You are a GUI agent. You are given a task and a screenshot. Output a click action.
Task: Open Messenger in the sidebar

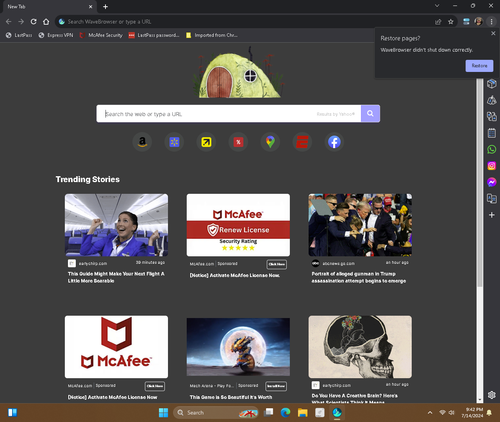point(492,182)
